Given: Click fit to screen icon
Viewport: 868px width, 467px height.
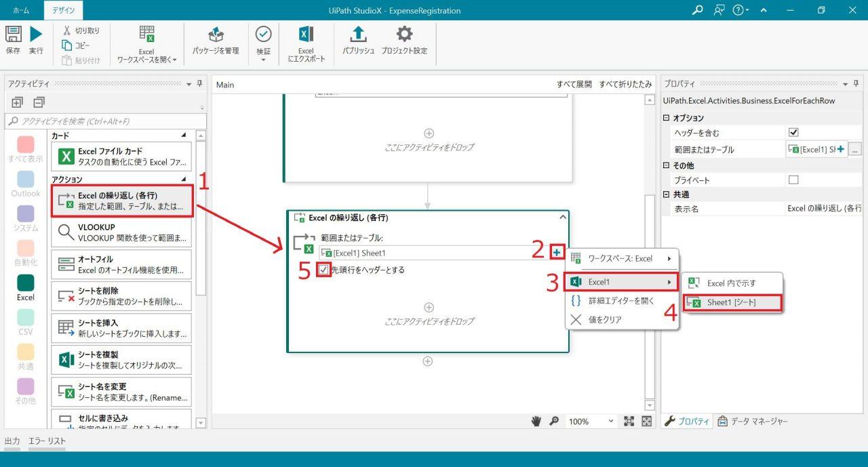Looking at the screenshot, I should (x=629, y=421).
